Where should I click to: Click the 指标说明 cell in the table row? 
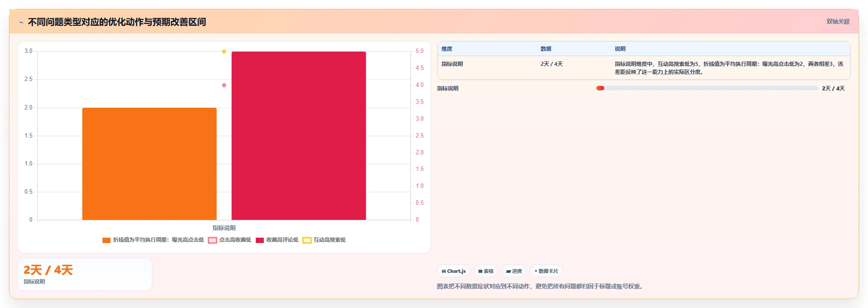[x=452, y=64]
